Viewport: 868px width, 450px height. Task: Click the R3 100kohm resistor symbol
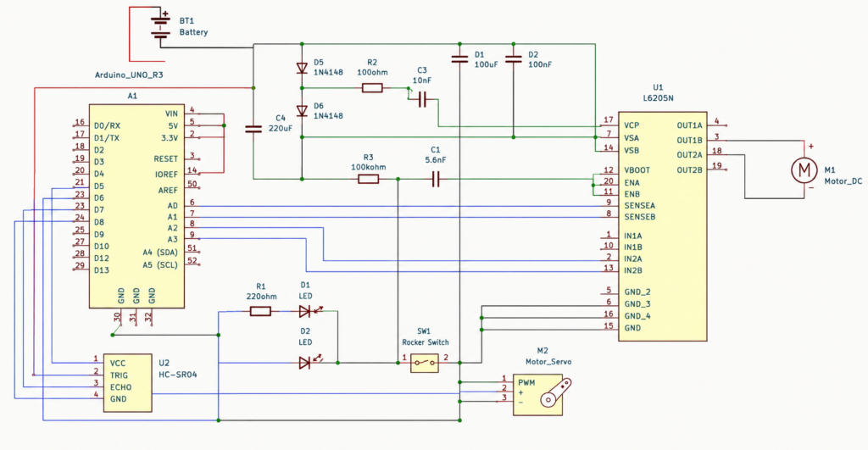pos(368,179)
